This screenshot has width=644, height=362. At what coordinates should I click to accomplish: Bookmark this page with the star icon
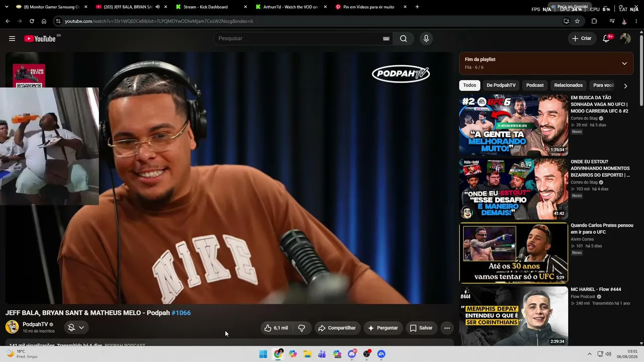click(x=577, y=21)
